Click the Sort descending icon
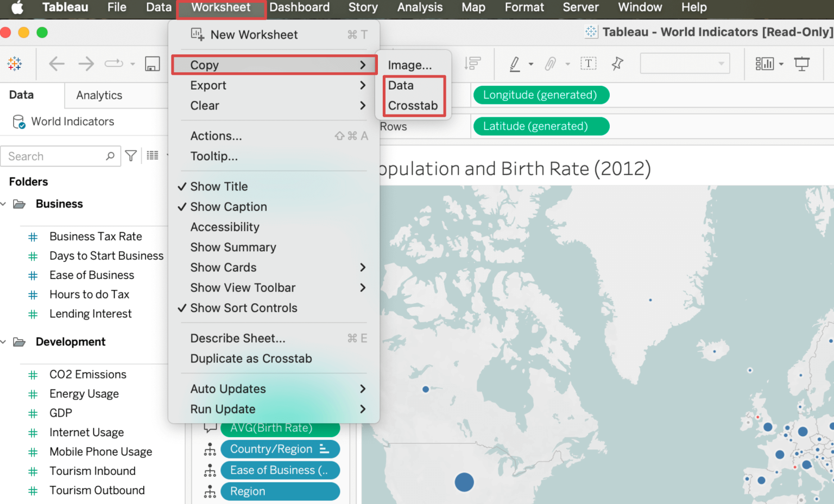This screenshot has width=834, height=504. tap(472, 63)
